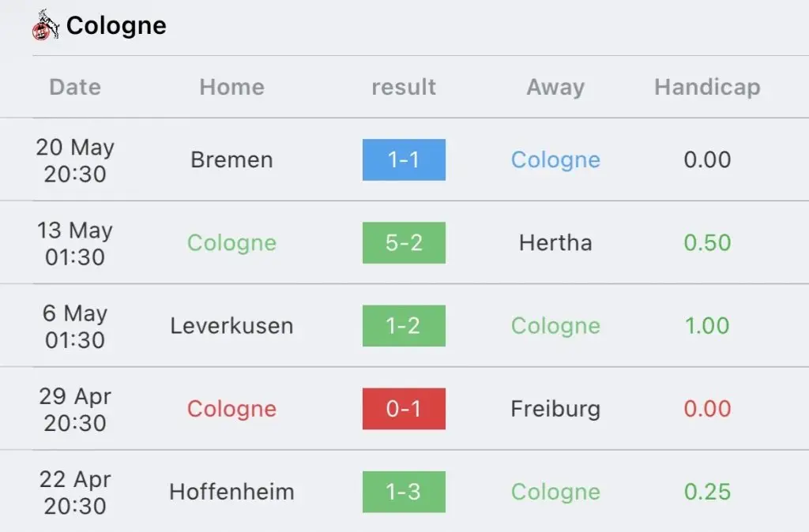Select the Handicap column header
The width and height of the screenshot is (809, 532).
[707, 87]
